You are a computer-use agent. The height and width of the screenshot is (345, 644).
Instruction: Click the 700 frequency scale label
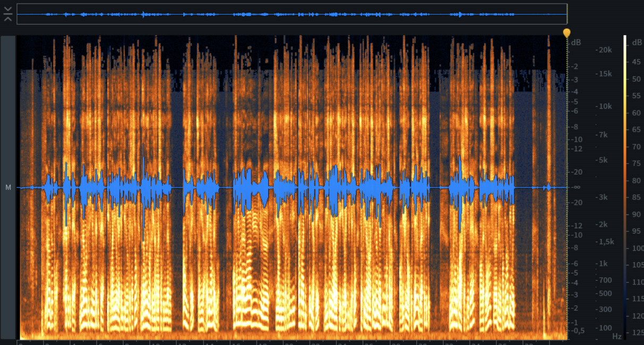(x=604, y=280)
